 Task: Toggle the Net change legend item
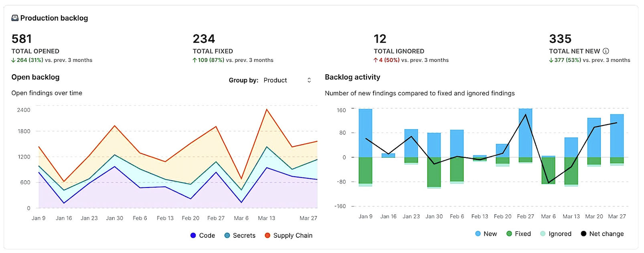click(x=602, y=234)
